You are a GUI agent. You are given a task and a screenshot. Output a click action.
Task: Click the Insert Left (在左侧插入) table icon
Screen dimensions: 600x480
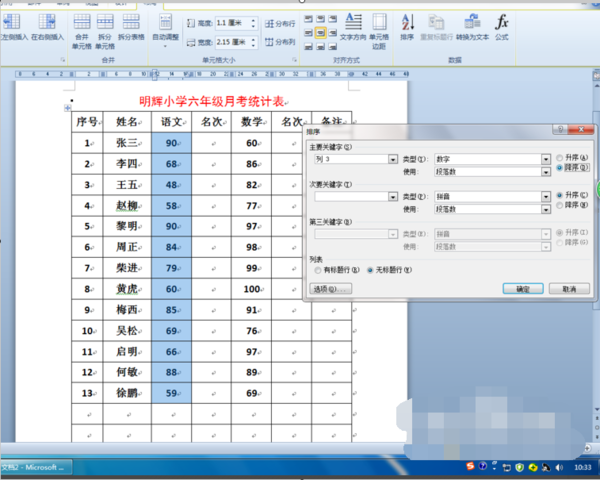point(11,21)
